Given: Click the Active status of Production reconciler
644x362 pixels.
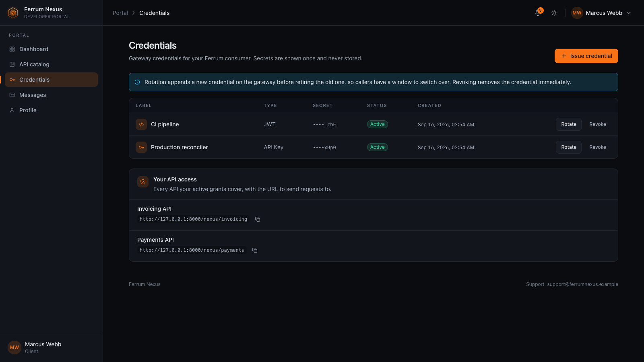Looking at the screenshot, I should (x=378, y=147).
